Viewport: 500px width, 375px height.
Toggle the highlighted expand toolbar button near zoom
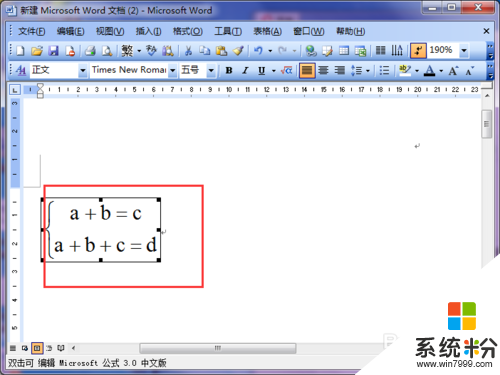pyautogui.click(x=418, y=51)
